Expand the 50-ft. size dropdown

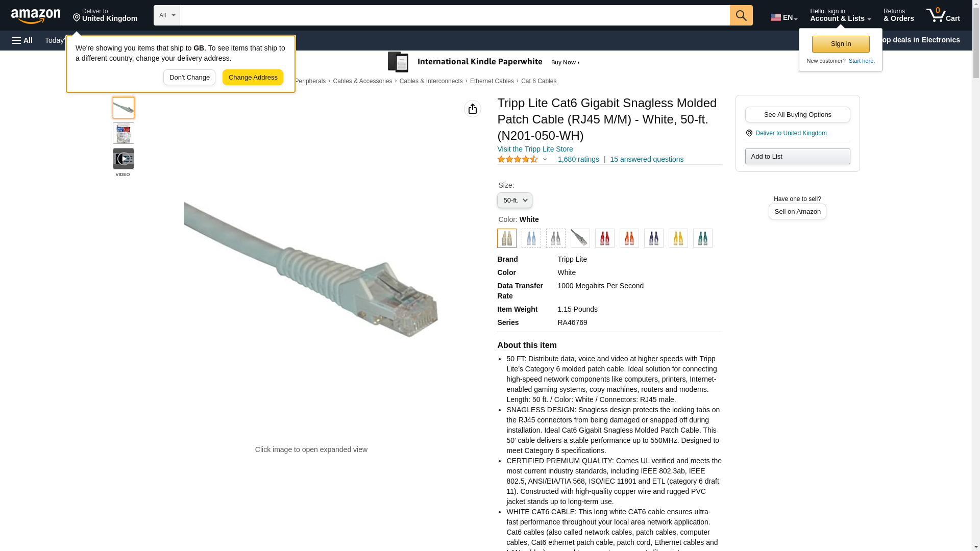coord(514,201)
